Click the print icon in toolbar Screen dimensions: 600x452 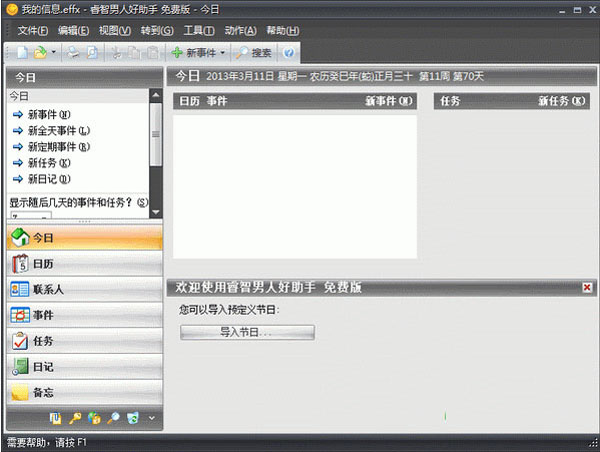pos(73,52)
